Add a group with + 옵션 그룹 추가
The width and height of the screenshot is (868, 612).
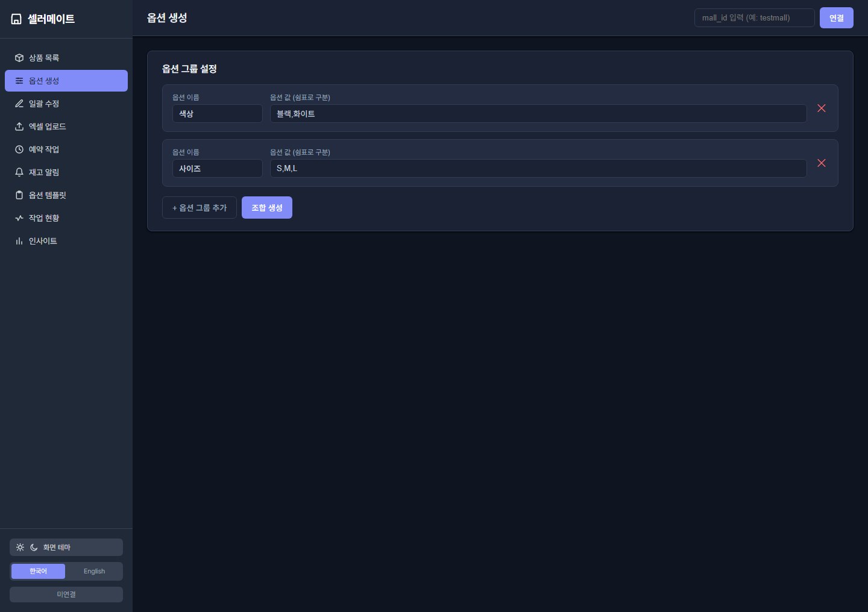coord(200,208)
